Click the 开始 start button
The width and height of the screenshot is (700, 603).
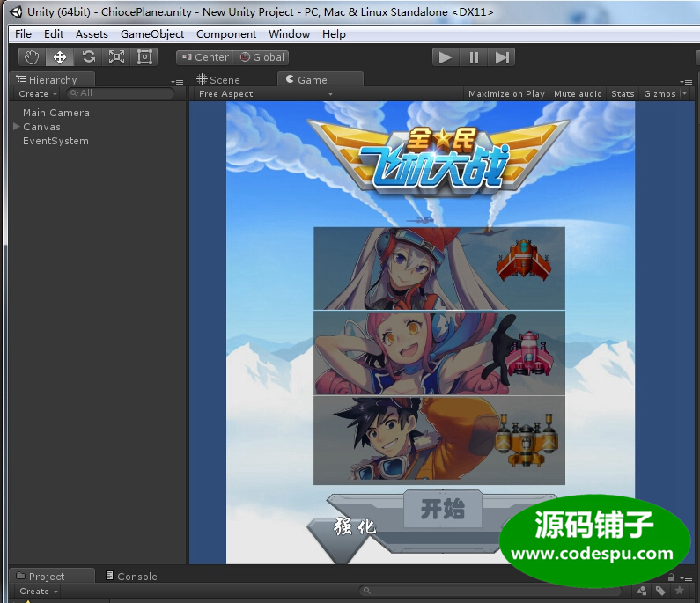pos(443,509)
